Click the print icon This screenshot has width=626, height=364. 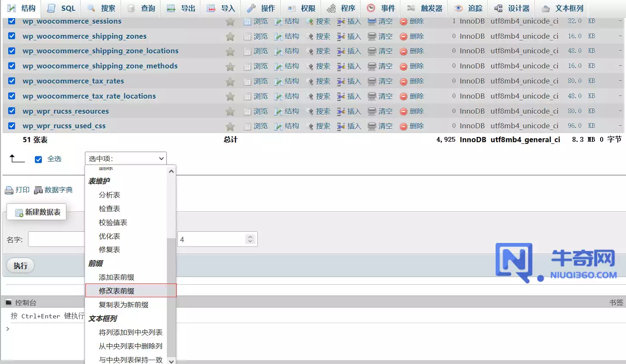coord(9,190)
